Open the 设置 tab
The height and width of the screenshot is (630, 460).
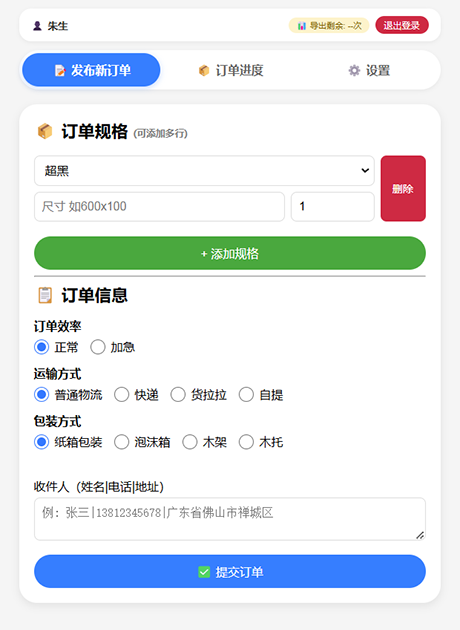[369, 71]
